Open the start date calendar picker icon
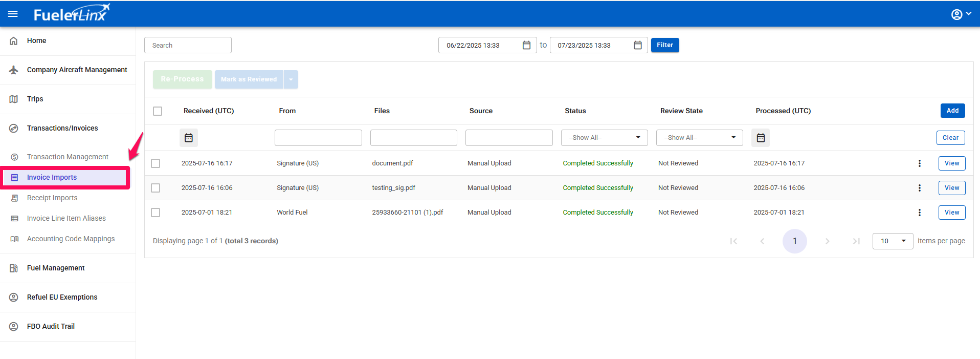This screenshot has height=359, width=980. click(x=526, y=45)
